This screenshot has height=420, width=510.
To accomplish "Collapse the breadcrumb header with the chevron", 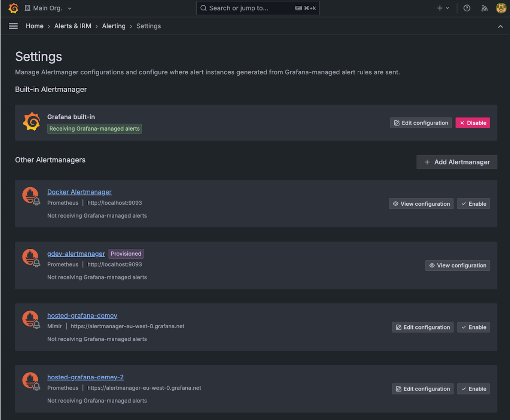I will click(x=500, y=26).
